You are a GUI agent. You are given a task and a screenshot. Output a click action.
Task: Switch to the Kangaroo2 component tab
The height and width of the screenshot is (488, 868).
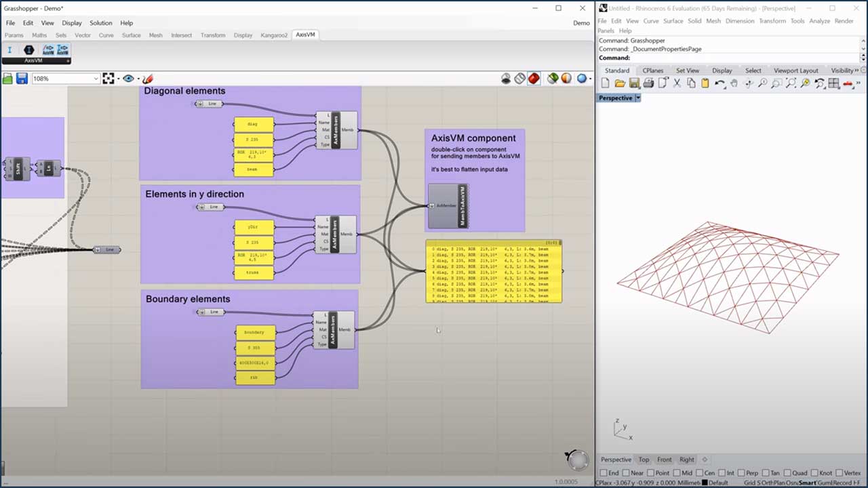pyautogui.click(x=274, y=35)
